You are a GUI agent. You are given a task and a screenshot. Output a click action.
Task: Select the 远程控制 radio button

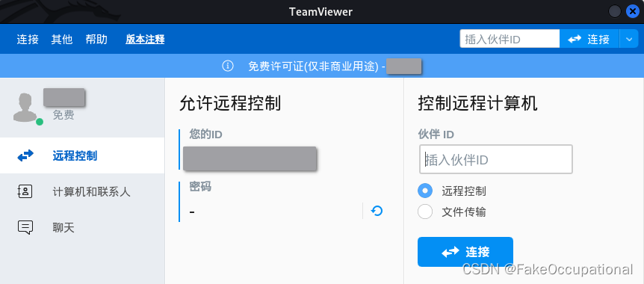click(x=425, y=191)
